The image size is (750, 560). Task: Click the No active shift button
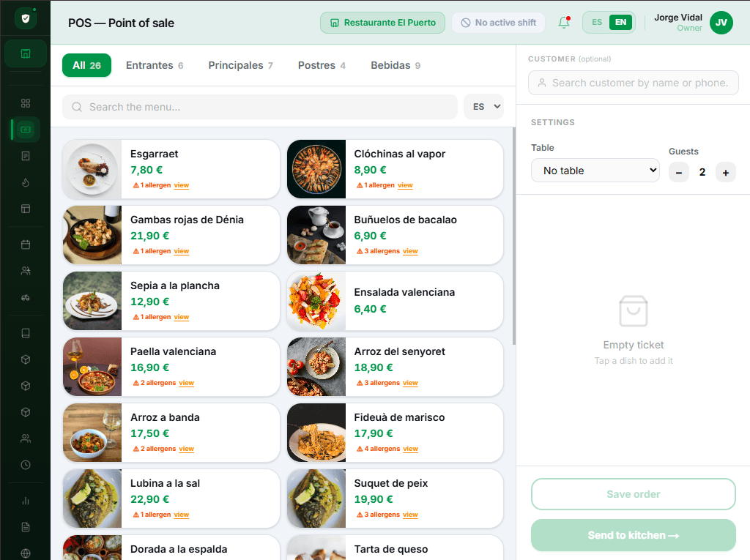[498, 23]
